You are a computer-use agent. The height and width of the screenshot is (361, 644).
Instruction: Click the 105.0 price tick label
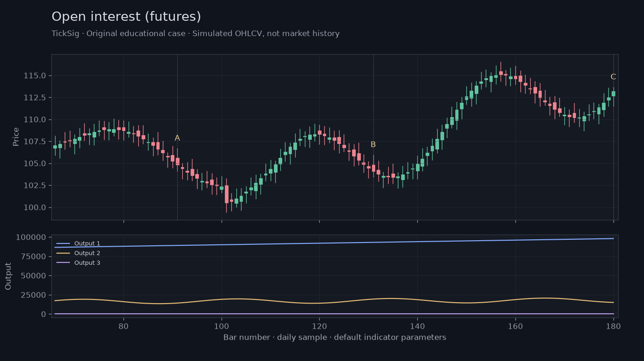tap(35, 164)
